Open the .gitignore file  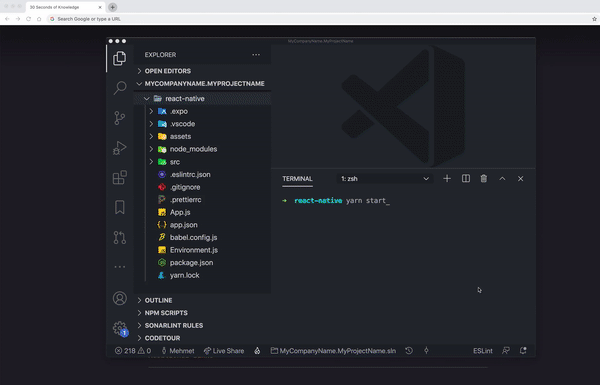pyautogui.click(x=202, y=187)
